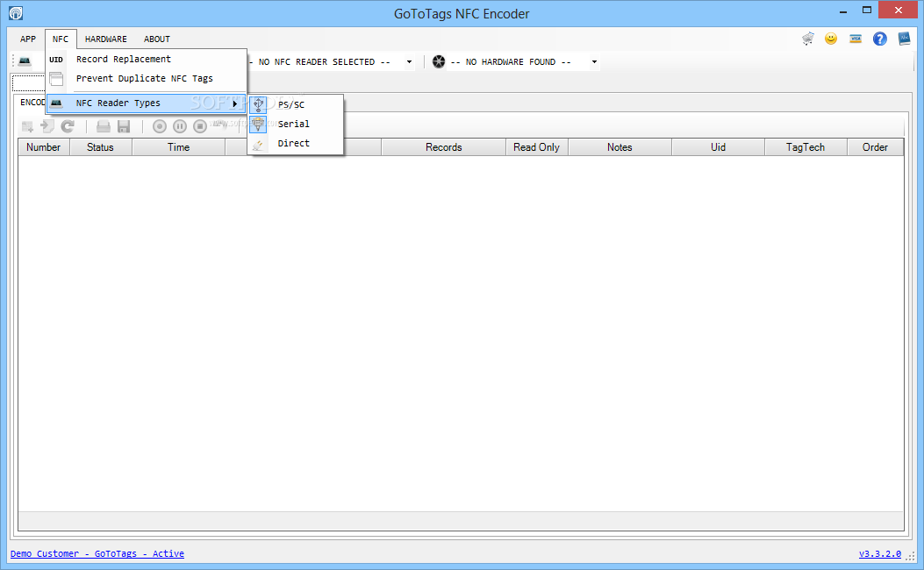Choose the PS/SC reader type
This screenshot has width=924, height=570.
[295, 105]
